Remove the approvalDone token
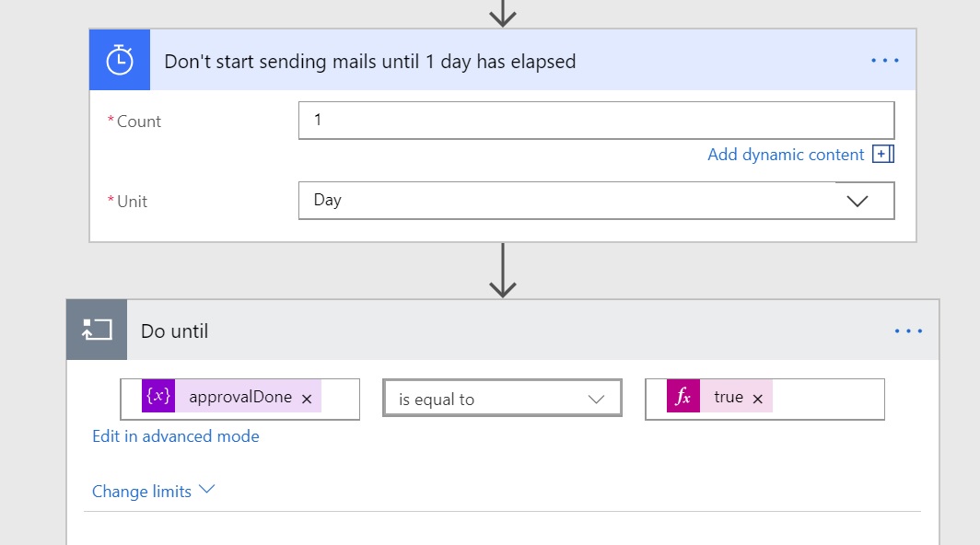The image size is (980, 545). pos(307,399)
